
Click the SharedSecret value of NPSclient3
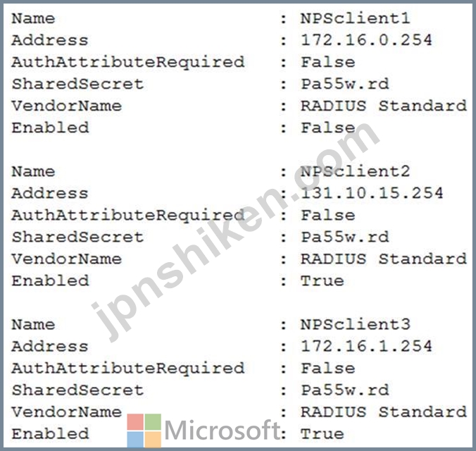pos(344,390)
